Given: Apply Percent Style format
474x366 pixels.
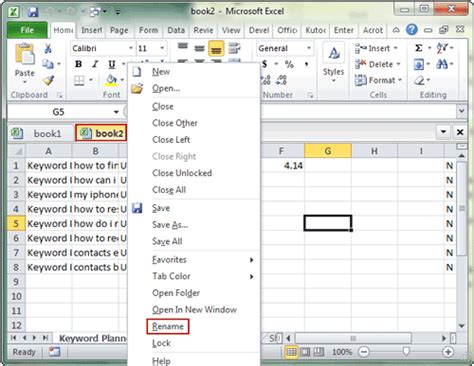Looking at the screenshot, I should tap(289, 64).
